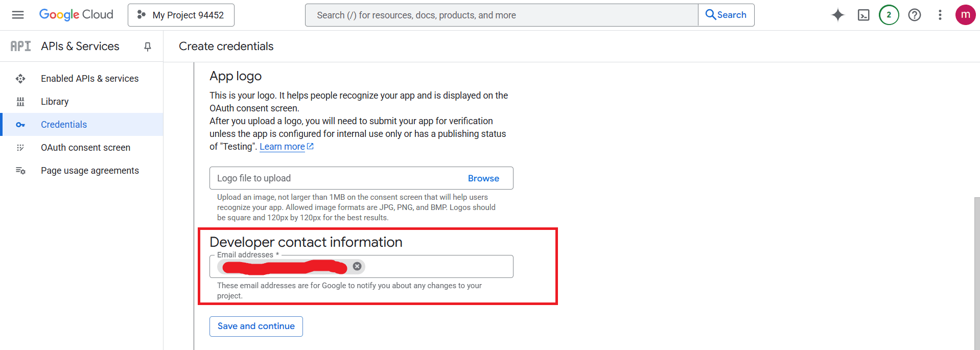Click the Google Cloud logo
This screenshot has width=980, height=350.
click(76, 15)
